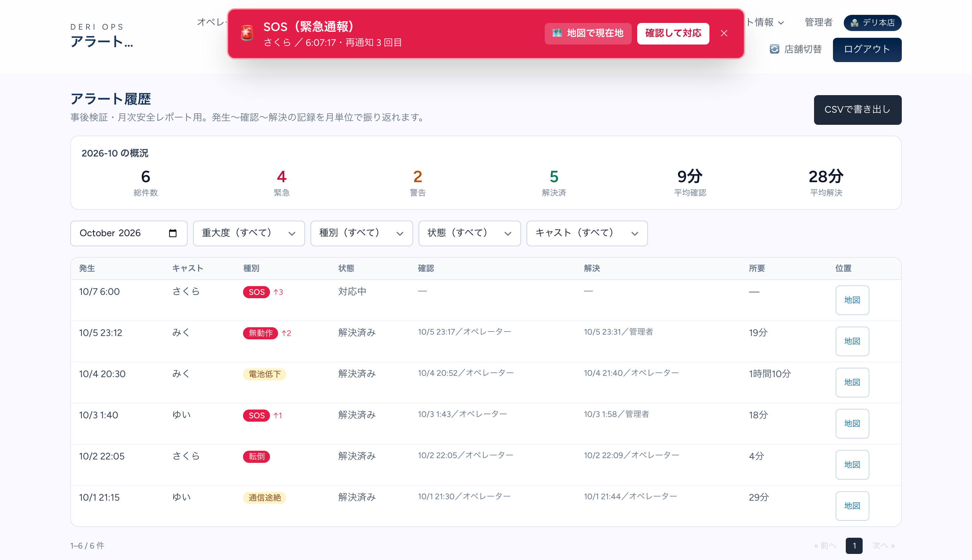
Task: Click the siren icon in SOS banner
Action: pyautogui.click(x=247, y=33)
